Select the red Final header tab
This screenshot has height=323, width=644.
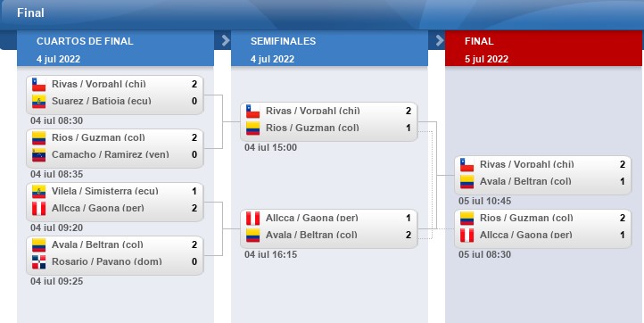point(543,48)
